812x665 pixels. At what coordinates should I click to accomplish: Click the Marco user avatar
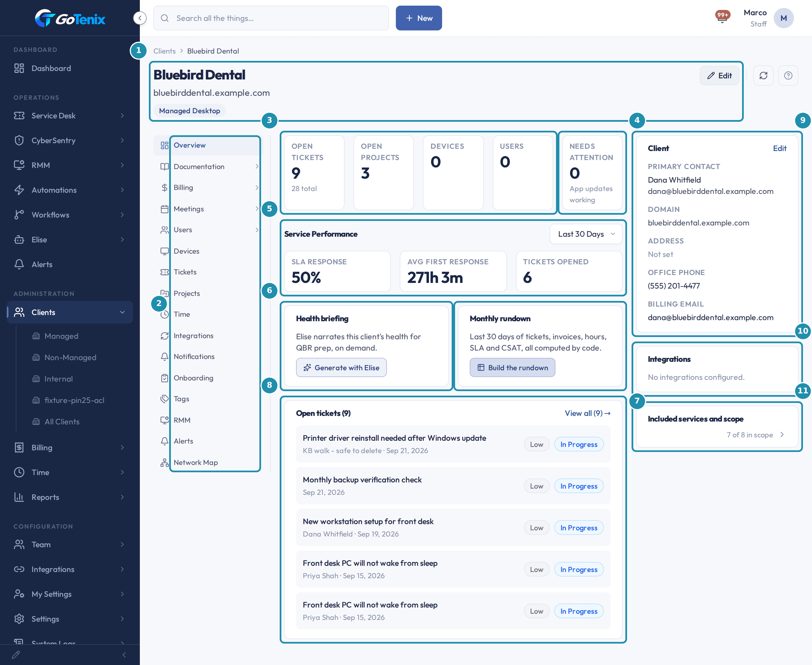pyautogui.click(x=783, y=18)
